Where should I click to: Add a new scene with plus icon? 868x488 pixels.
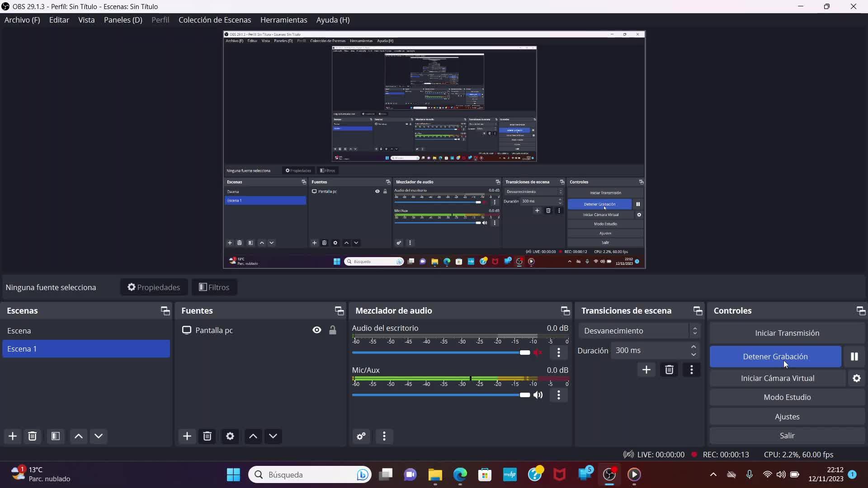point(13,436)
